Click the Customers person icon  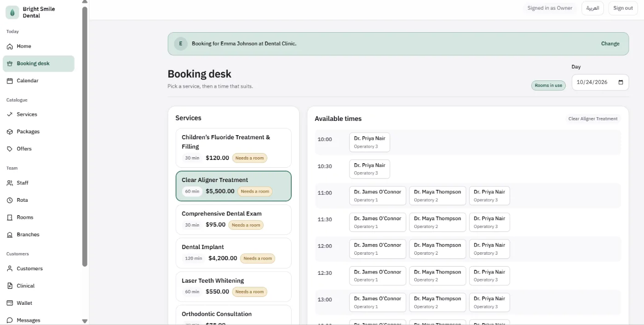coord(10,268)
